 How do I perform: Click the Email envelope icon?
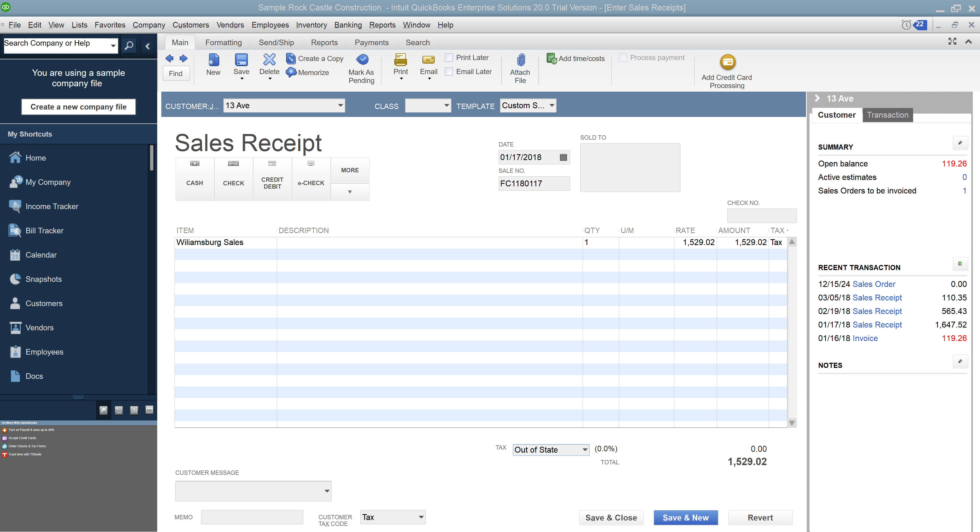[428, 60]
